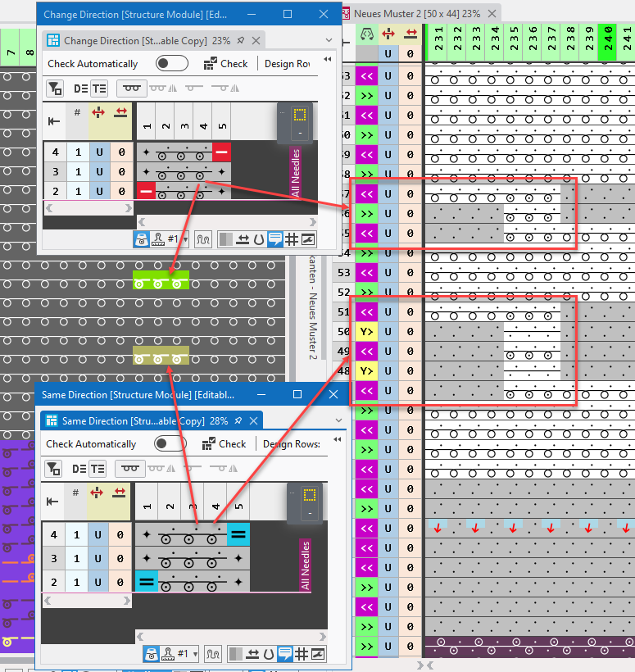635x672 pixels.
Task: Expand the tab list chevron in Change Direction window
Action: point(329,40)
